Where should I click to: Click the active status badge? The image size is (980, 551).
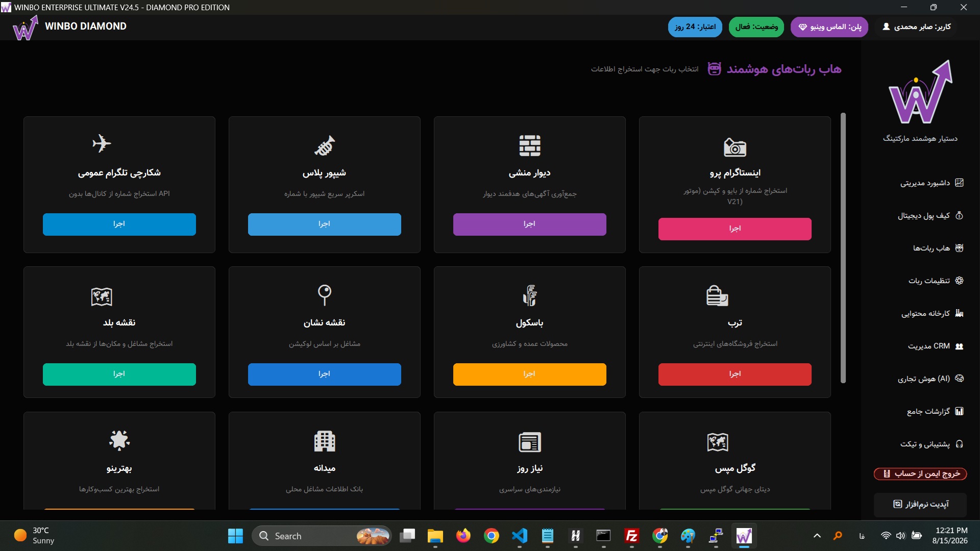click(756, 27)
